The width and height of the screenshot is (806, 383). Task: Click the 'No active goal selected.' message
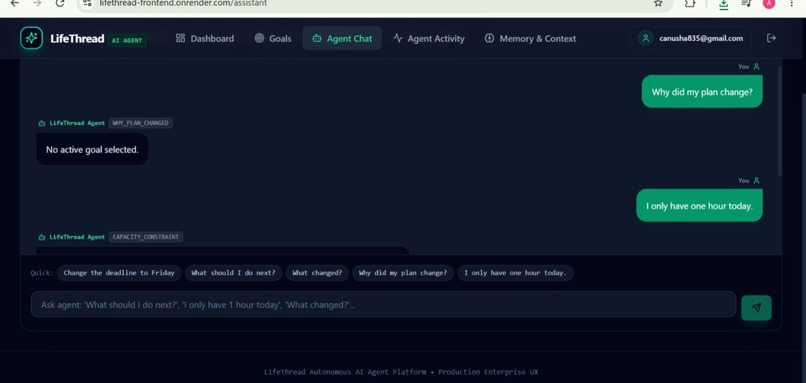(93, 150)
